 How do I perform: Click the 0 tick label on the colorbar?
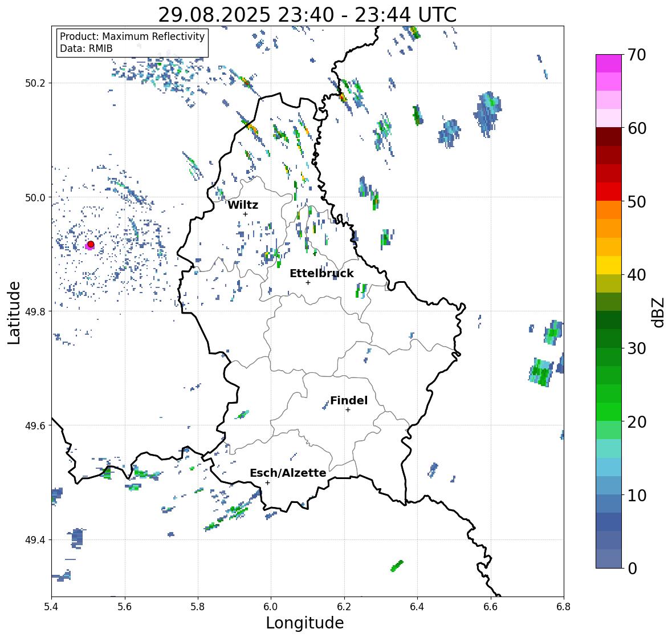(x=632, y=569)
